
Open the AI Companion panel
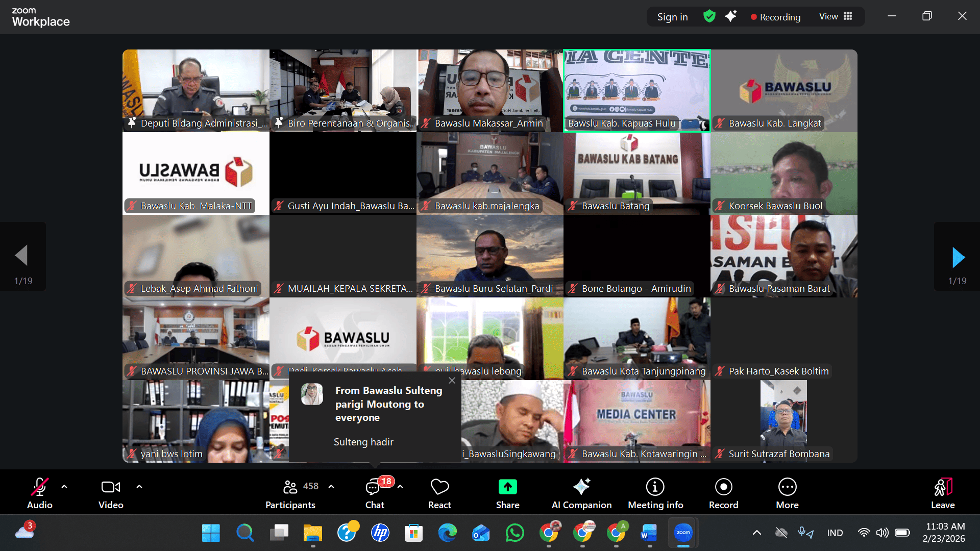[x=581, y=493]
